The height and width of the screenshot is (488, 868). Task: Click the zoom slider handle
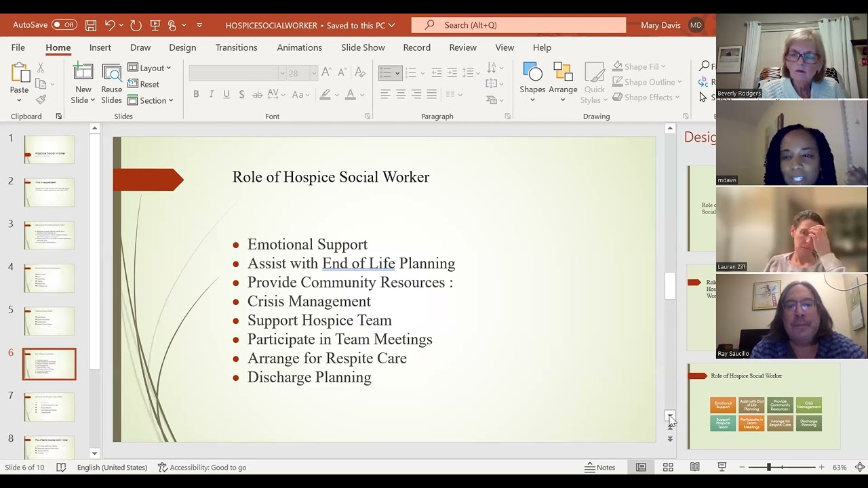tap(768, 467)
